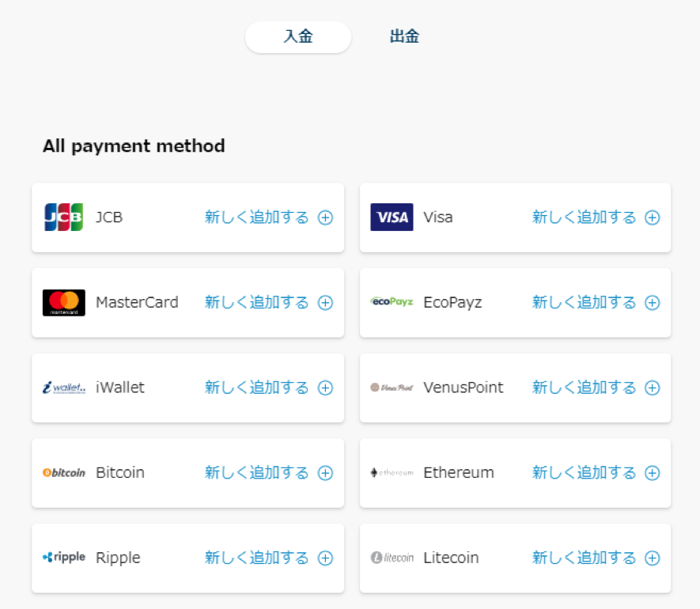The width and height of the screenshot is (700, 609).
Task: Click the iWallet logo
Action: (x=64, y=388)
